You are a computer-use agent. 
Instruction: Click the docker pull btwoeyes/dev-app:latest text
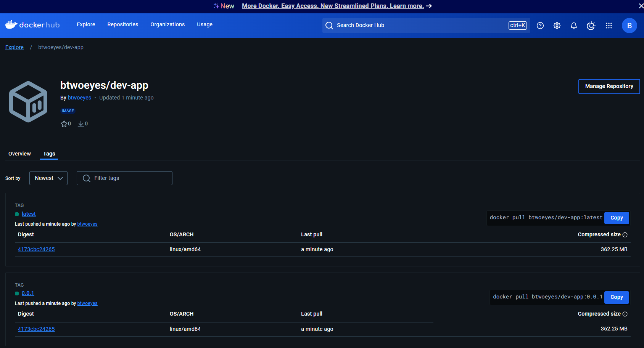point(546,218)
